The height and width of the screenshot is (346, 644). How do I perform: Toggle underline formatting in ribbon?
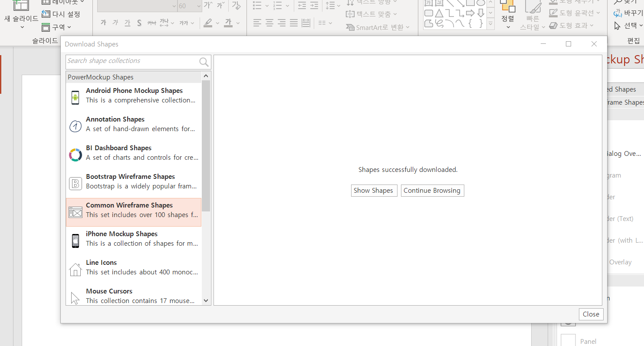(127, 23)
